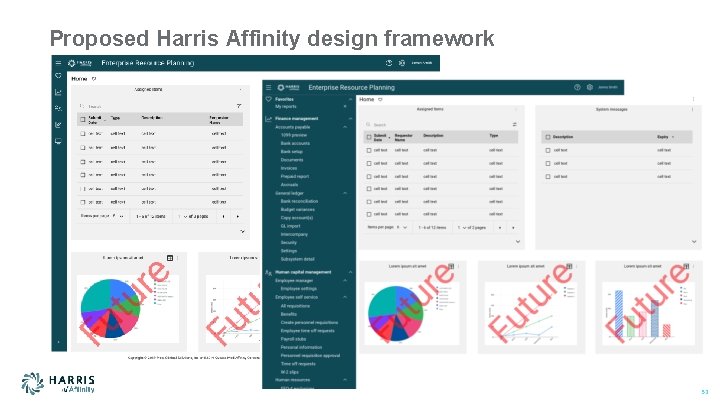Open settings gear in front window header

point(590,87)
